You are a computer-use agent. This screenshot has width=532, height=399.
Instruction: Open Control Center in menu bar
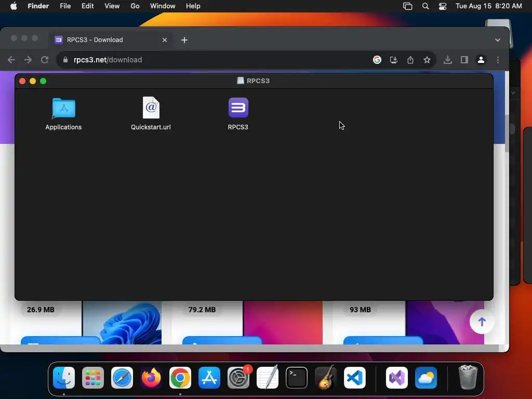(x=443, y=6)
